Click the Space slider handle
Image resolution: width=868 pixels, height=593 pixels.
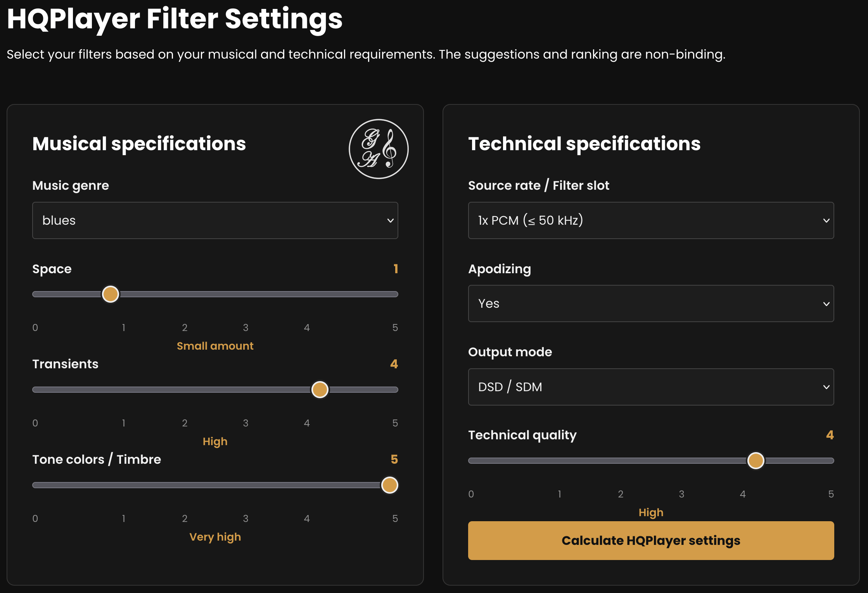pos(111,294)
